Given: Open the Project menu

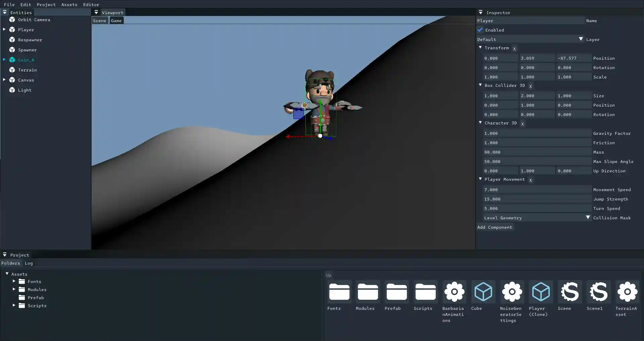Looking at the screenshot, I should click(46, 4).
